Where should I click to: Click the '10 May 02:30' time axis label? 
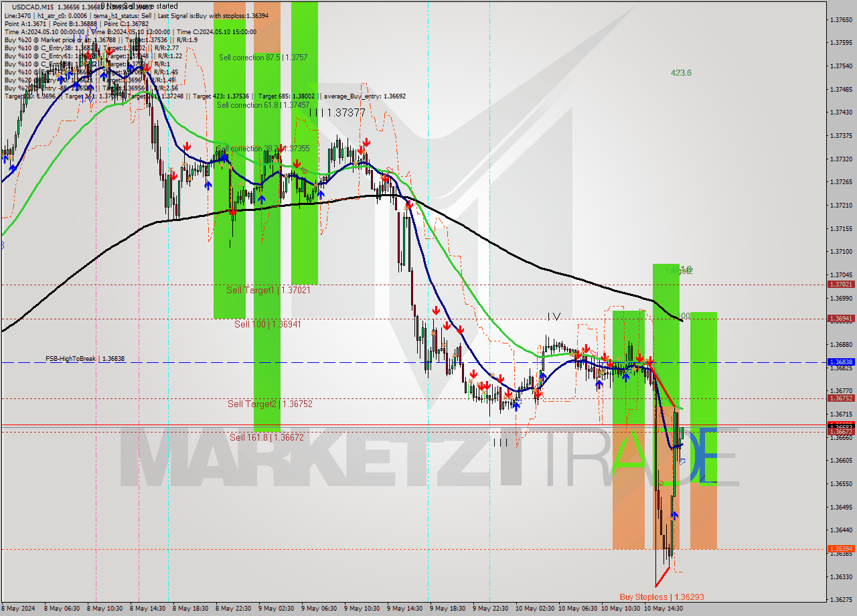point(534,609)
